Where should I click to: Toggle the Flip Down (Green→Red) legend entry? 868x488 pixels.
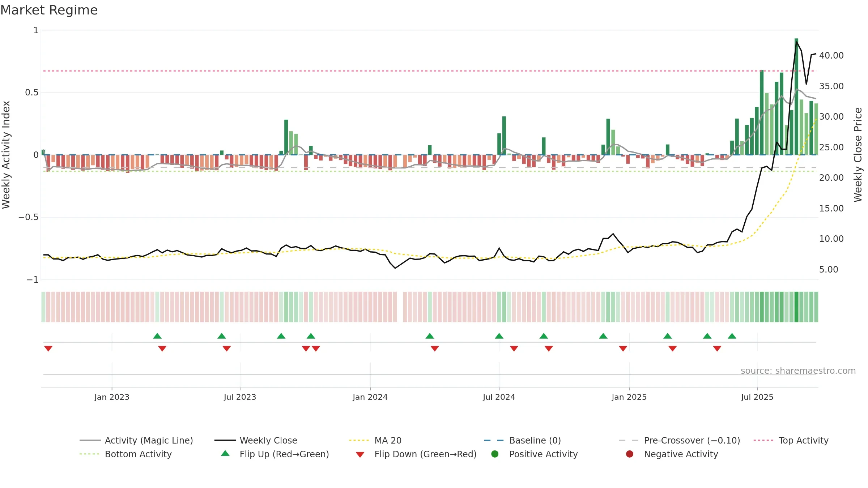(416, 454)
